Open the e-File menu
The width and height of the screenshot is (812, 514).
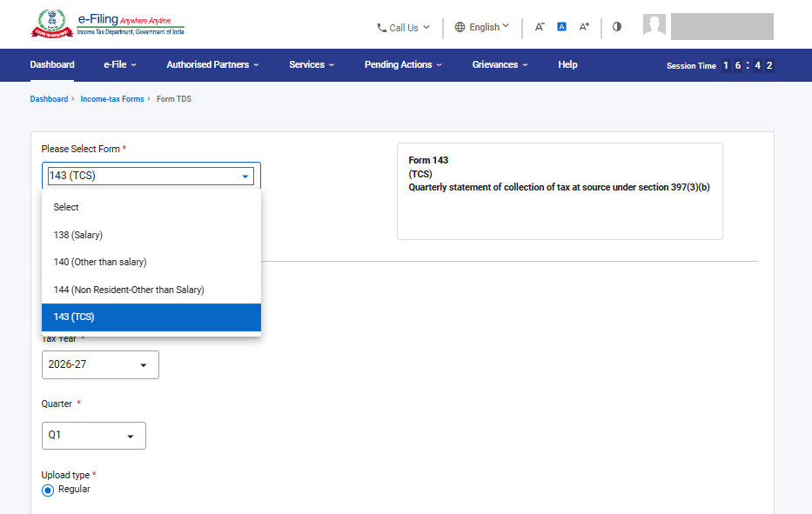[x=120, y=64]
